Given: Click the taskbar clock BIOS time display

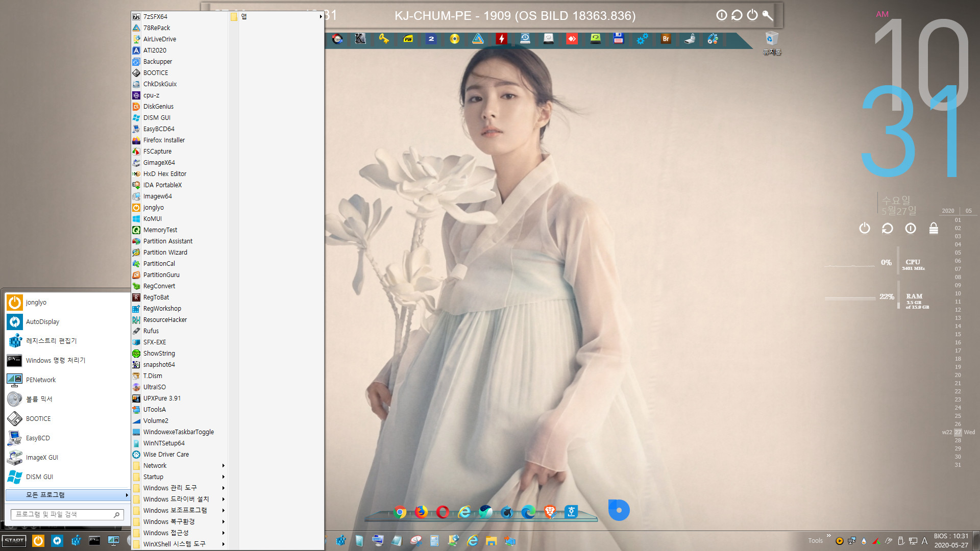Looking at the screenshot, I should point(951,541).
